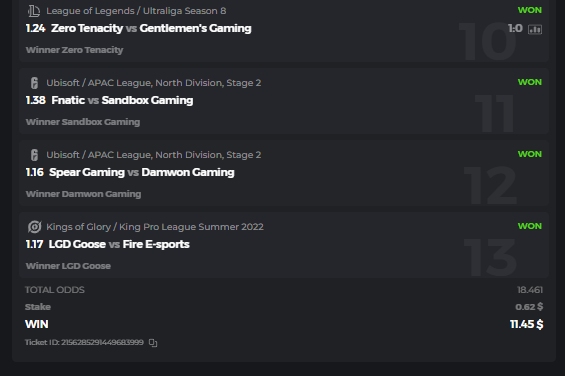
Task: Click the 1.24 odds value
Action: (x=35, y=28)
